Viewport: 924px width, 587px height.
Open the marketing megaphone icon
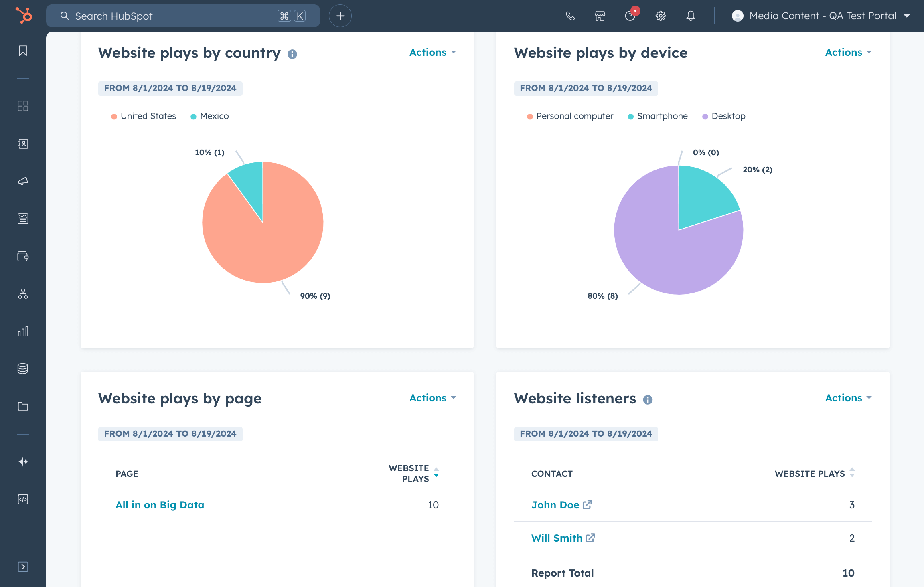click(23, 181)
